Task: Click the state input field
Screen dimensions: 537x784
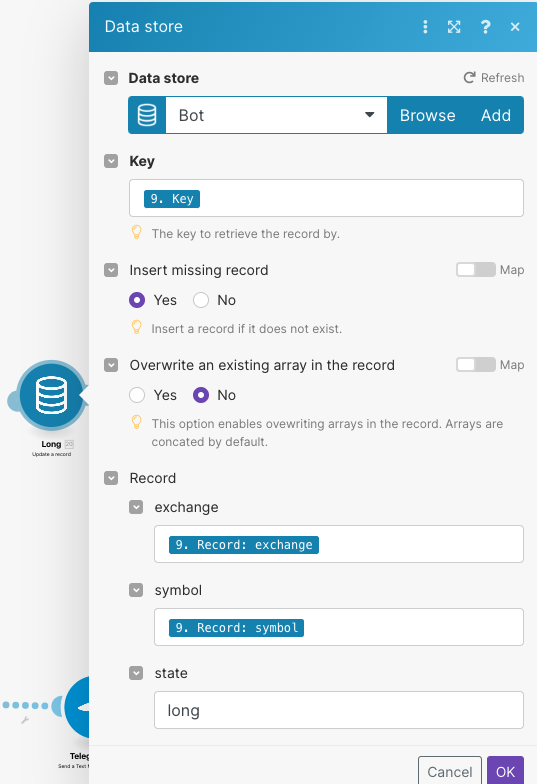Action: coord(338,710)
